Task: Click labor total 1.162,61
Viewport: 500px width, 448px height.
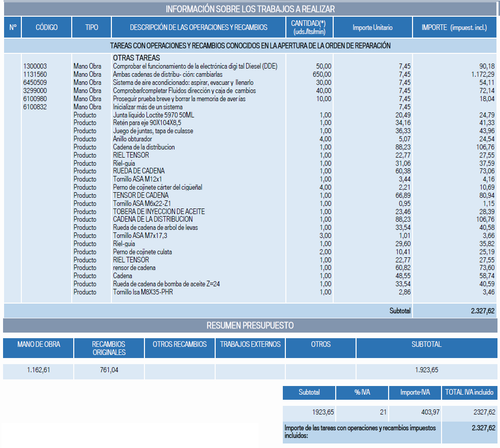Action: click(x=38, y=370)
